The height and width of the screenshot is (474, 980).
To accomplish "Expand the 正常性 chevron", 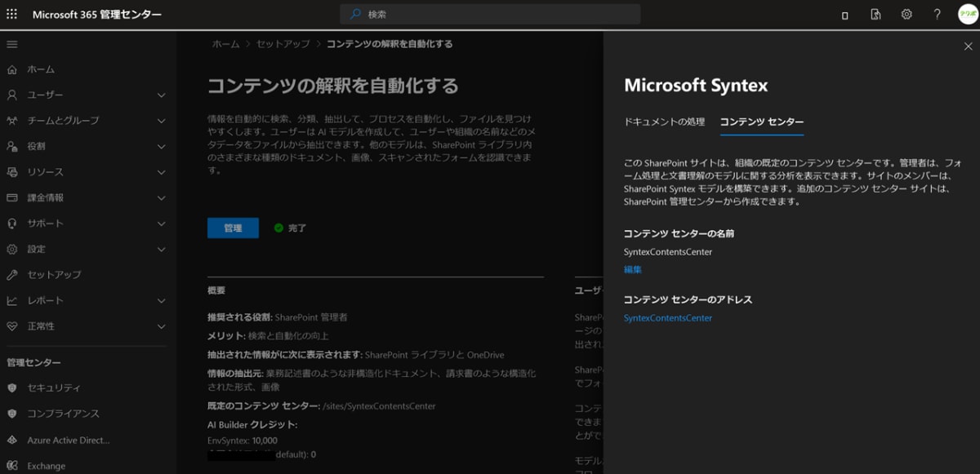I will [x=161, y=326].
